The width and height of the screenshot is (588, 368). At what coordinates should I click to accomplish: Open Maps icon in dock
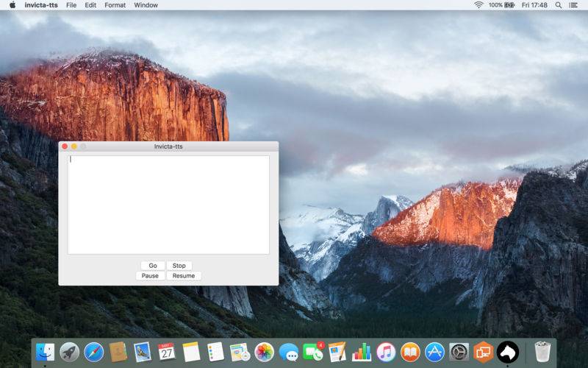pos(240,353)
